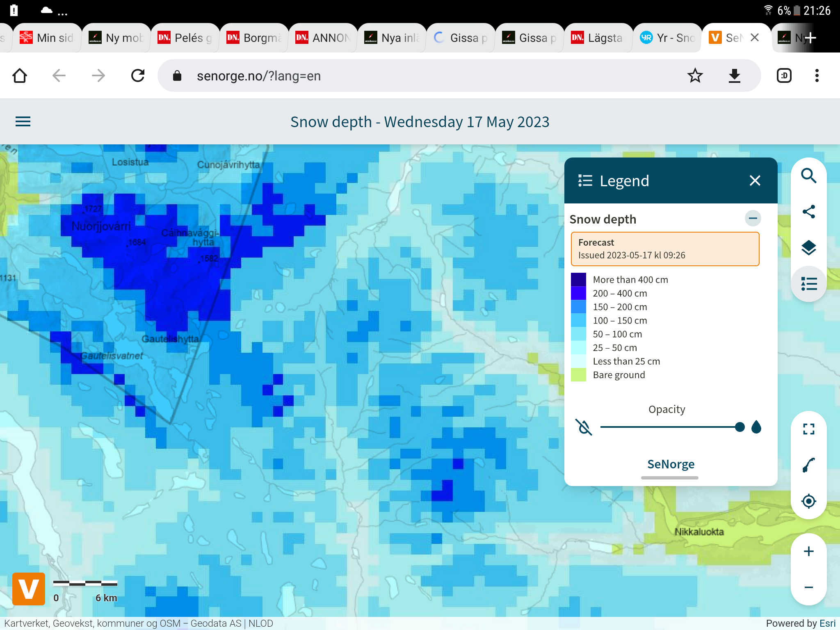Click the Forecast issued info box
The height and width of the screenshot is (630, 840).
pos(665,249)
